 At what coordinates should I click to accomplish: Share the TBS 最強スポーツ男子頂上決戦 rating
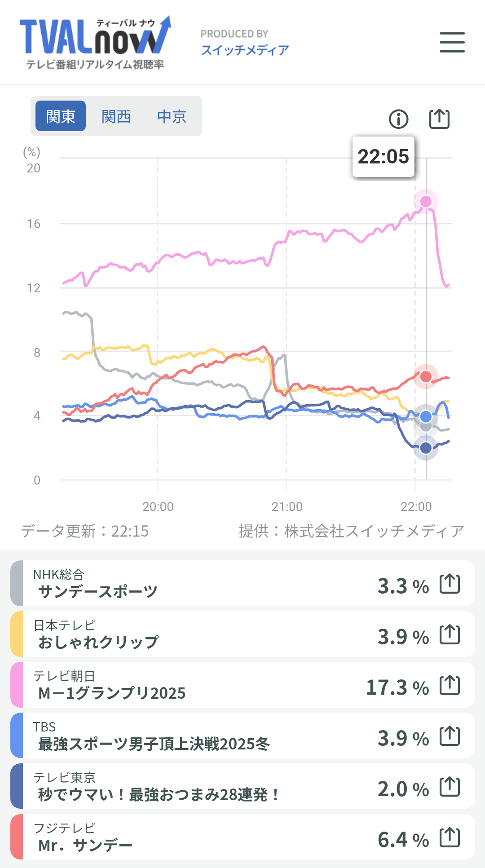click(450, 736)
